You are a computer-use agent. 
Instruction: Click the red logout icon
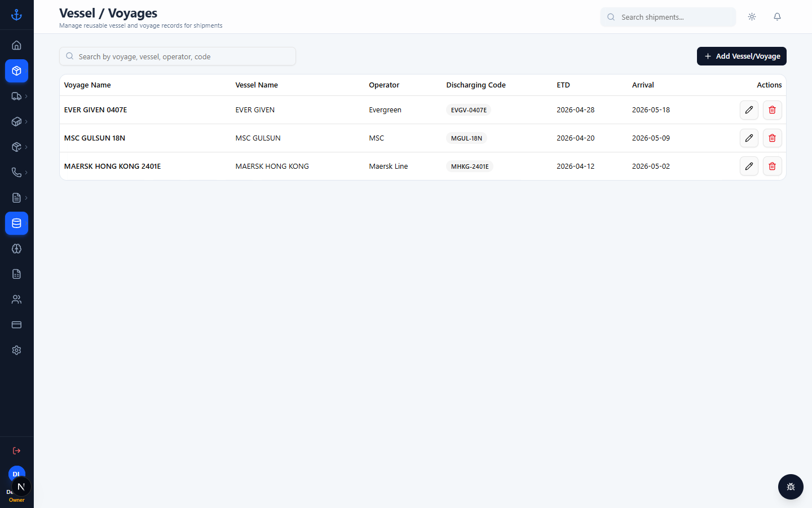click(16, 450)
